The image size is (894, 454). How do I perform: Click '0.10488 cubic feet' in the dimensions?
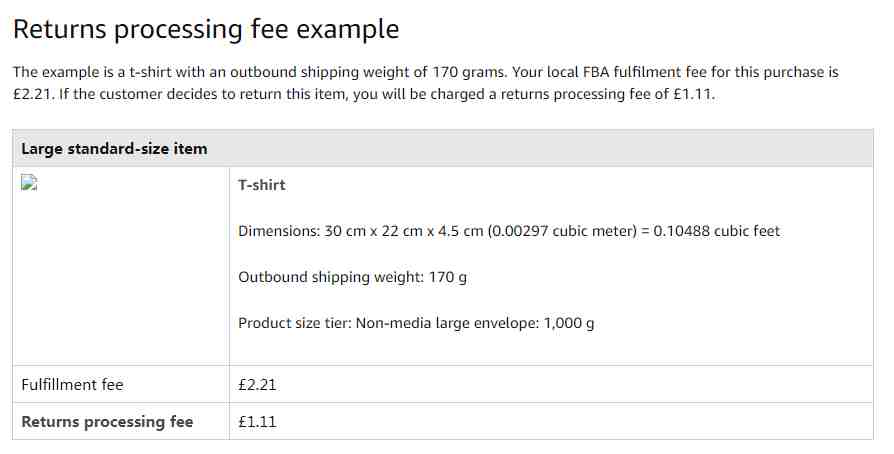click(717, 231)
